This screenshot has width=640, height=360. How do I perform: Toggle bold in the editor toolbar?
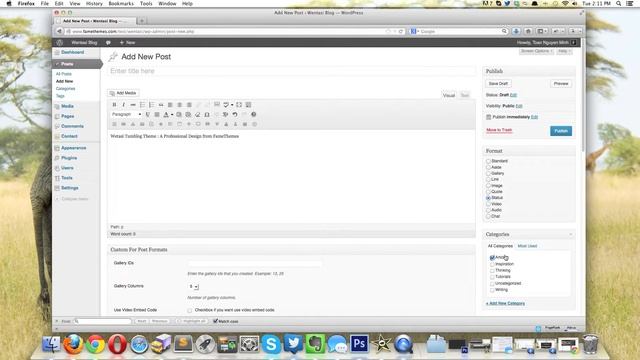[114, 105]
